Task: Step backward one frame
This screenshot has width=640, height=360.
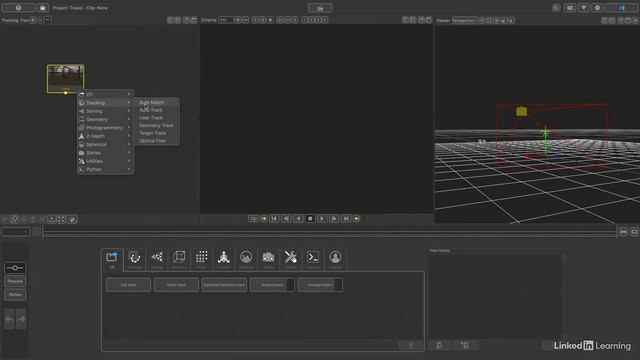Action: tap(287, 219)
